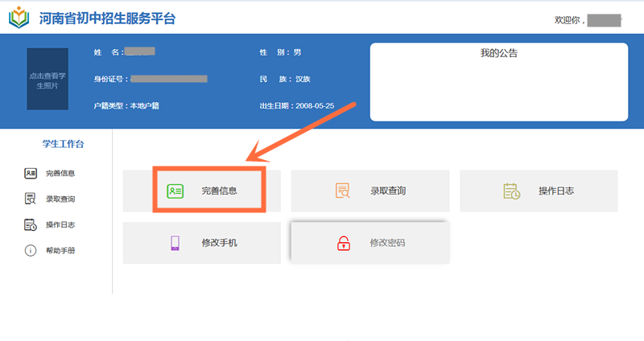Click the 帮助手册 info circle icon
The height and width of the screenshot is (341, 644).
tap(31, 250)
